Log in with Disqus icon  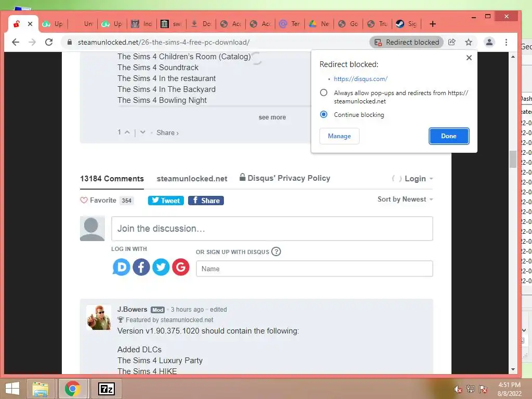tap(121, 267)
